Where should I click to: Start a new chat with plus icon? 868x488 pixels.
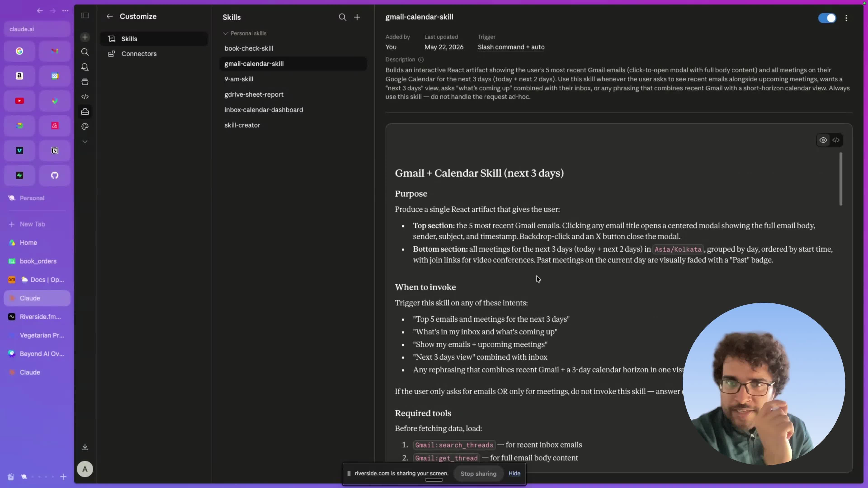click(85, 37)
